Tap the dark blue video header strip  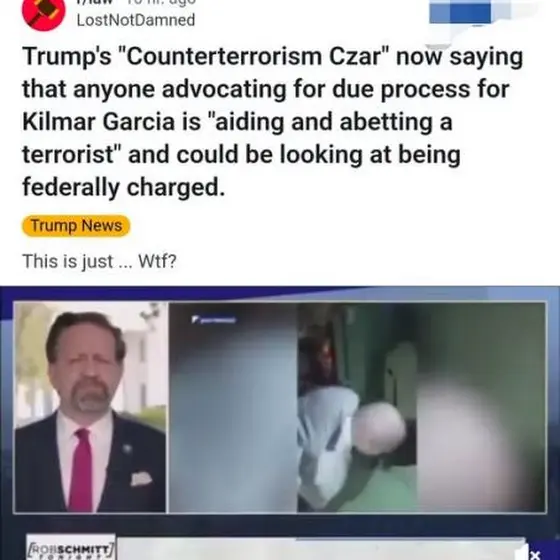[x=280, y=294]
